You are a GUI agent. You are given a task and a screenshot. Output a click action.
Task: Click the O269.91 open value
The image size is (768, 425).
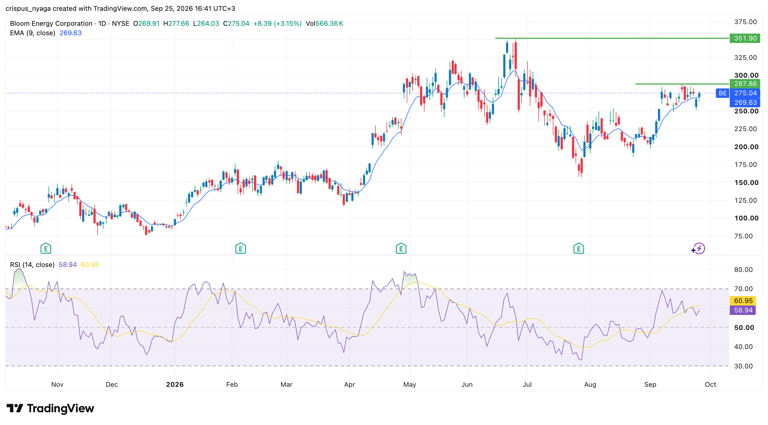146,24
